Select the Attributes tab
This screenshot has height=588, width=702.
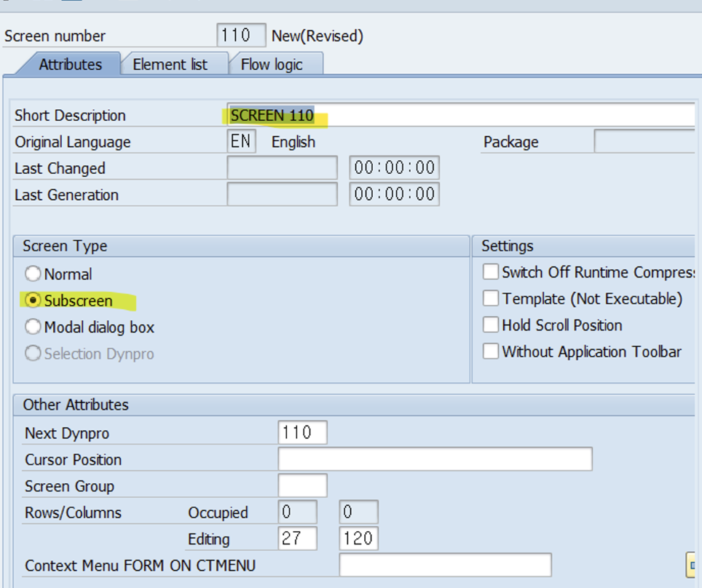point(69,64)
